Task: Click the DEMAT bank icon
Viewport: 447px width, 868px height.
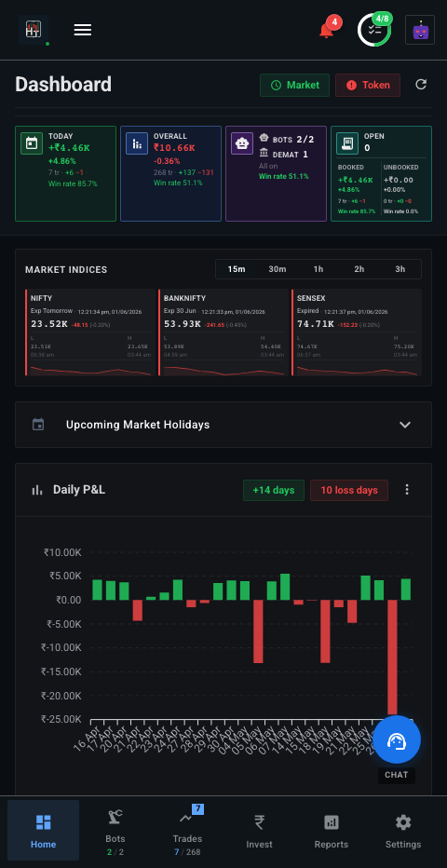Action: [264, 154]
